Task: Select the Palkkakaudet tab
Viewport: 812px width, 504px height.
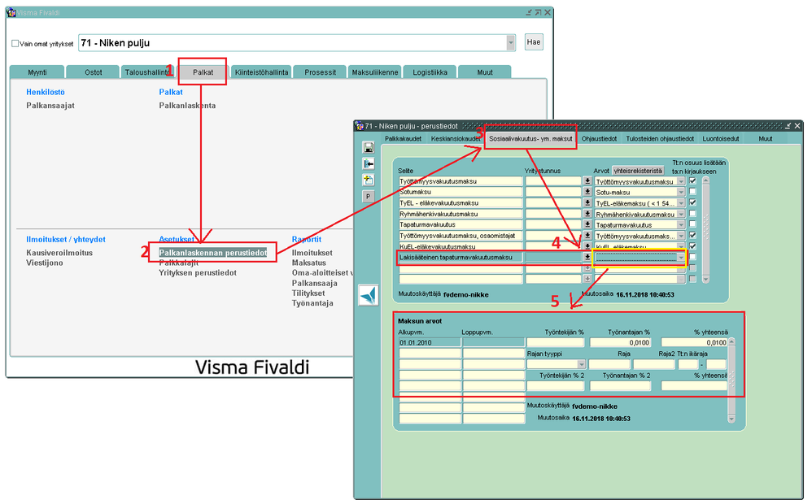Action: point(403,139)
